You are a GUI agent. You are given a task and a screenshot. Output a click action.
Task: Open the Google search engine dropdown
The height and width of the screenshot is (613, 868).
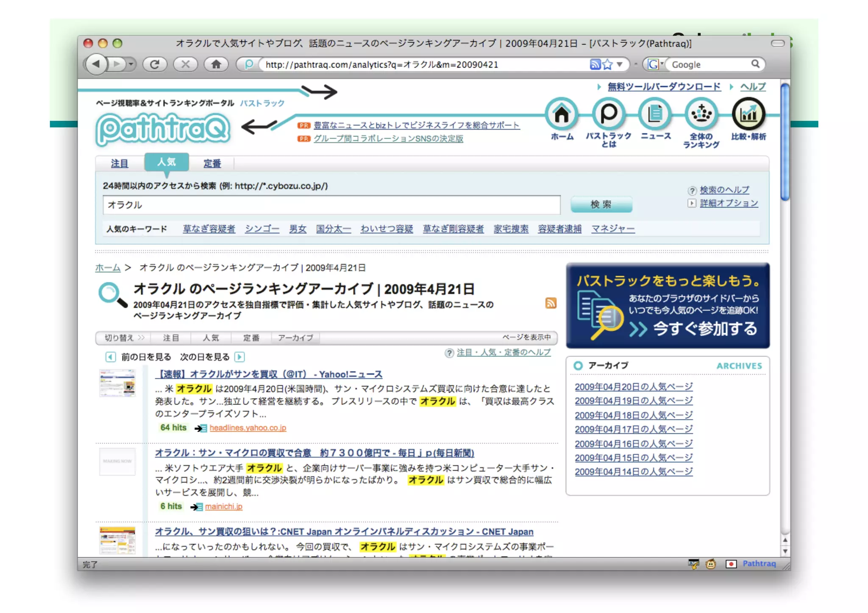coord(655,64)
